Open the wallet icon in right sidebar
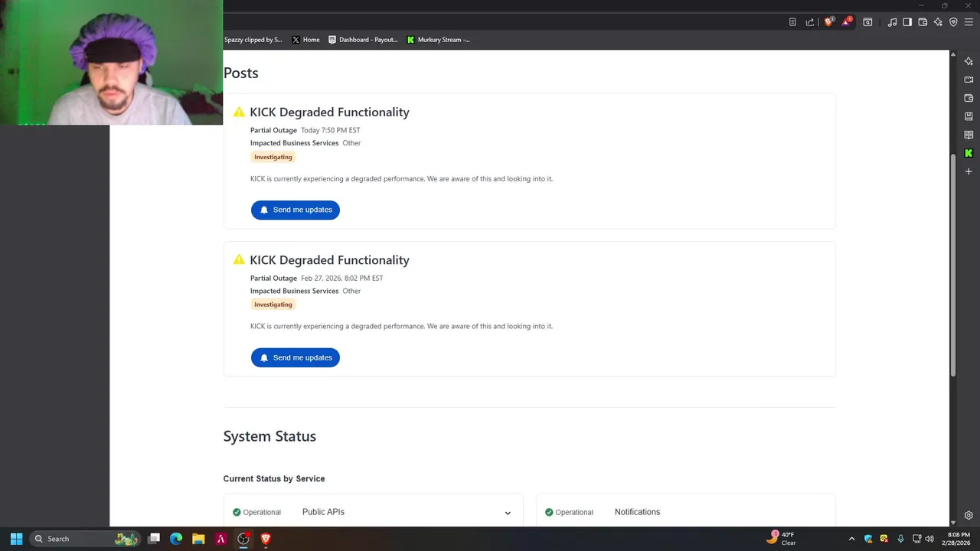 [x=969, y=98]
